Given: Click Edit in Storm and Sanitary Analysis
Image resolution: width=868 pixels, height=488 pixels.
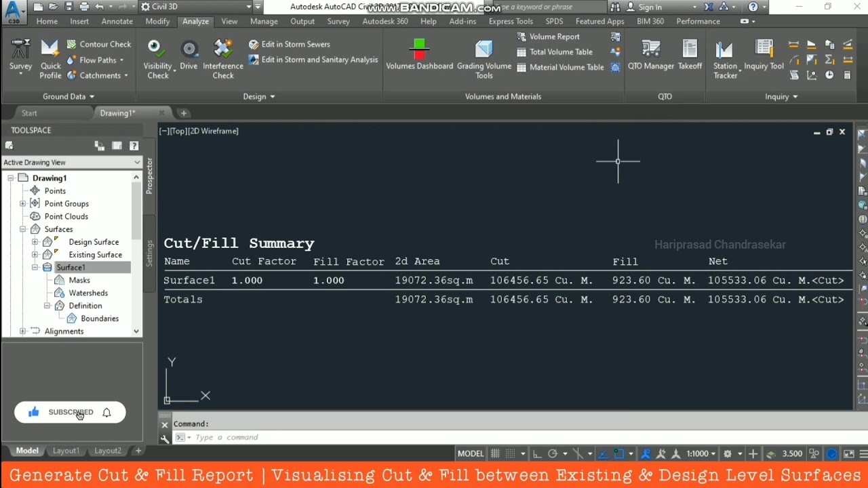Looking at the screenshot, I should 313,60.
